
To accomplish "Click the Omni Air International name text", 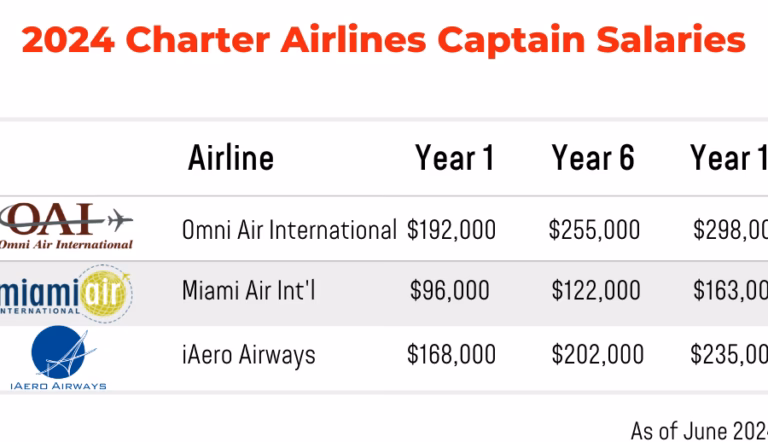I will click(x=289, y=230).
